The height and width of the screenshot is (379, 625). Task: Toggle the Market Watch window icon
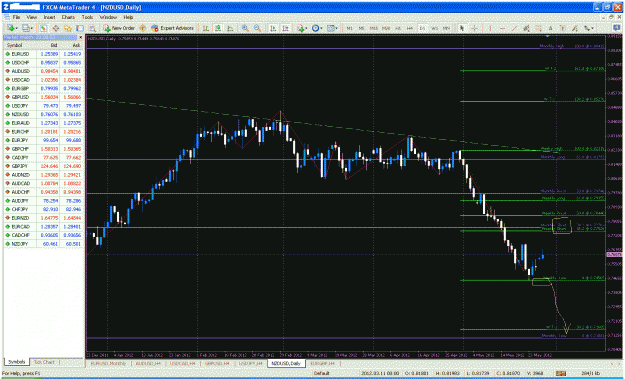click(43, 28)
